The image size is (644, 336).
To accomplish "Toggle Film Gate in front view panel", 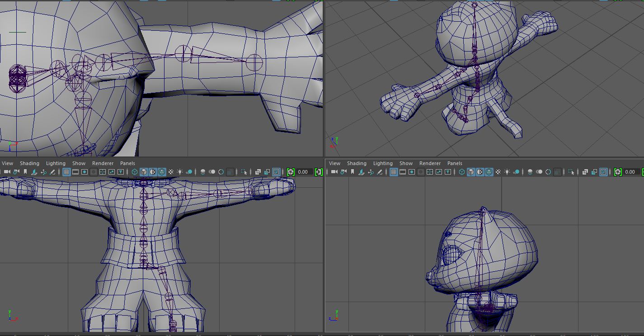I will point(75,172).
